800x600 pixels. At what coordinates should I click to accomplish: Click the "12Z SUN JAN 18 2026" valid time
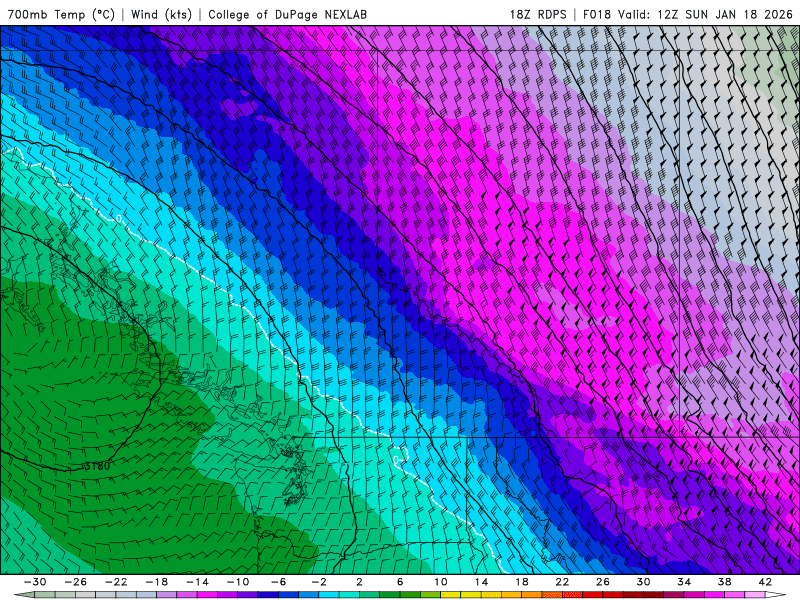click(724, 14)
